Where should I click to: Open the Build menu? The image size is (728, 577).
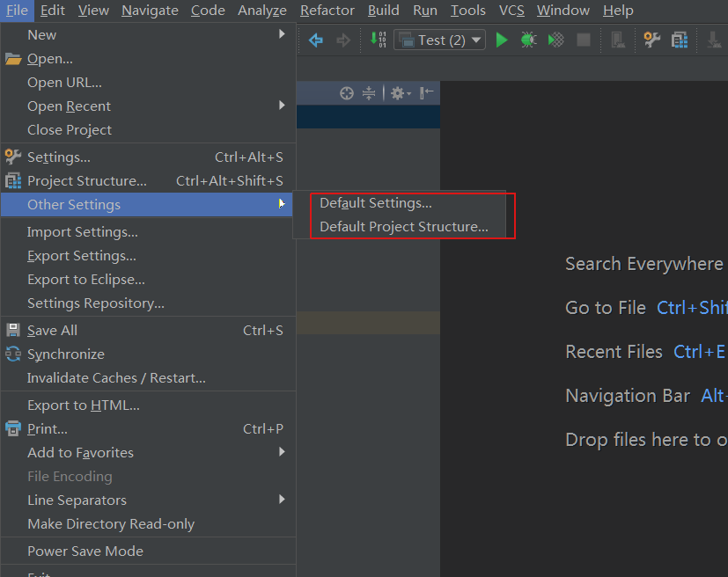point(384,11)
